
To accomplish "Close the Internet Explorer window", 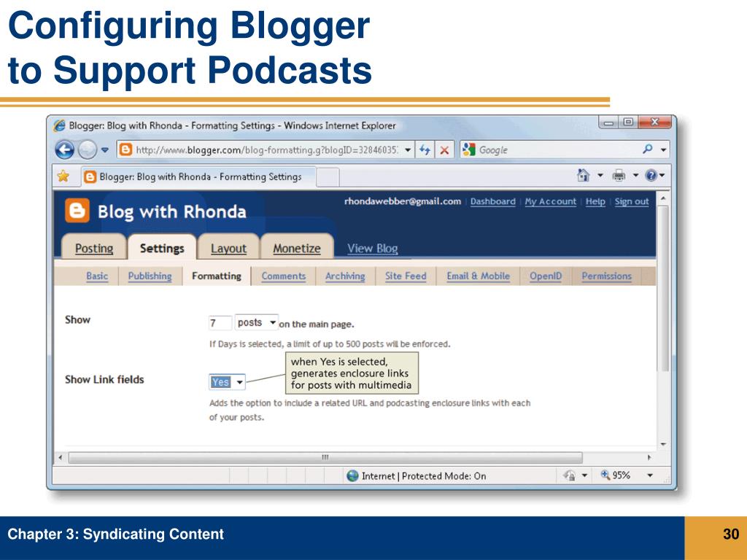I will (x=654, y=122).
